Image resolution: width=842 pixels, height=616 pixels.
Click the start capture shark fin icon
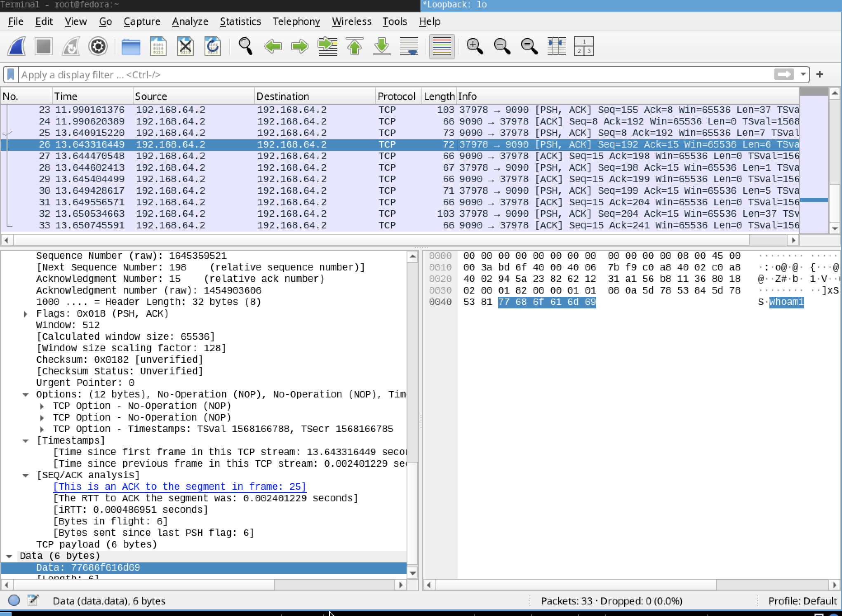[x=17, y=46]
